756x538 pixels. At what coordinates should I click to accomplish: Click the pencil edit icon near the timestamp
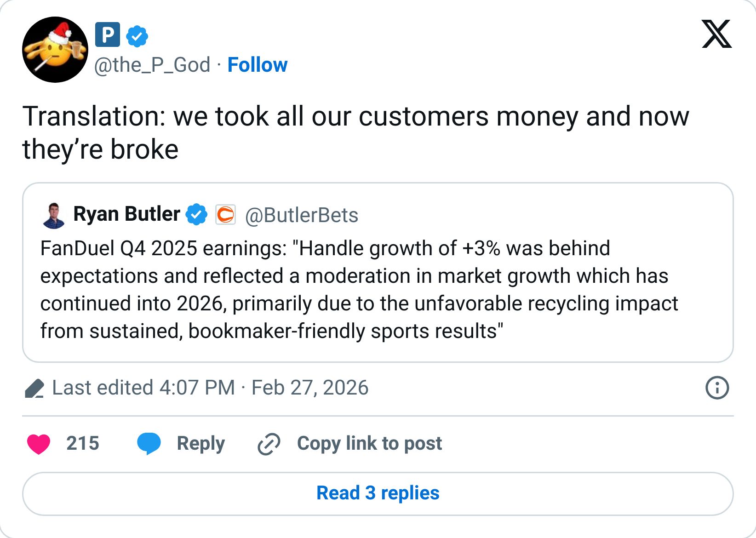click(x=34, y=388)
